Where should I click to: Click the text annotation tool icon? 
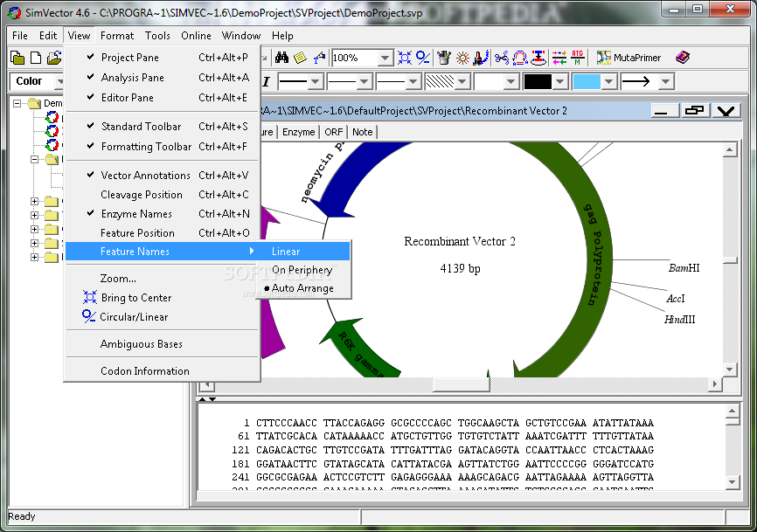[319, 58]
